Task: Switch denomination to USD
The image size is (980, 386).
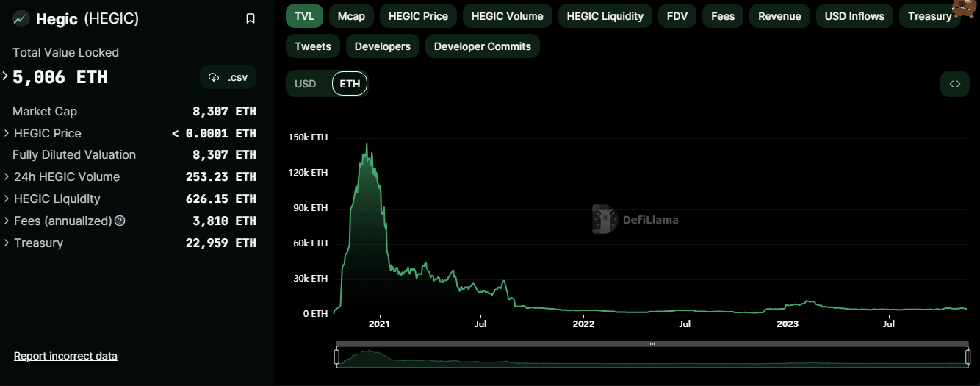Action: click(x=306, y=84)
